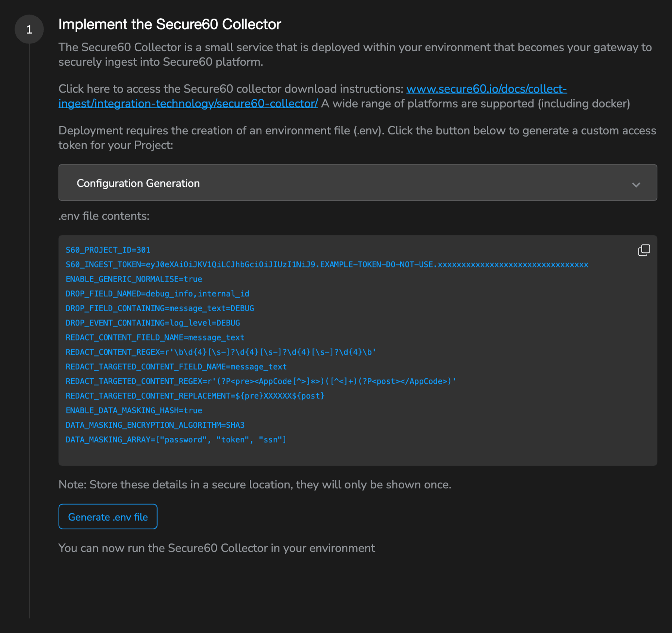The height and width of the screenshot is (633, 672).
Task: Click the DROP_FIELD_NAMED line
Action: click(x=158, y=294)
